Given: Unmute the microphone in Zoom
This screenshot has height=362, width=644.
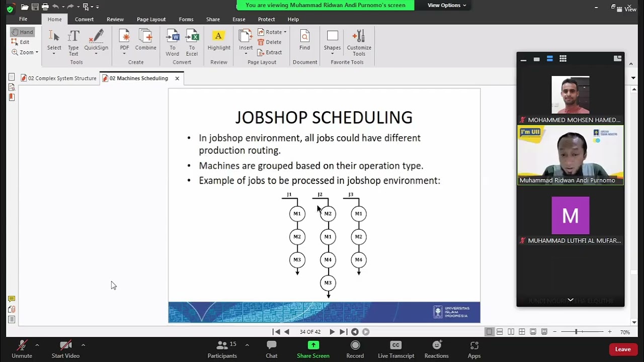Looking at the screenshot, I should 22,349.
